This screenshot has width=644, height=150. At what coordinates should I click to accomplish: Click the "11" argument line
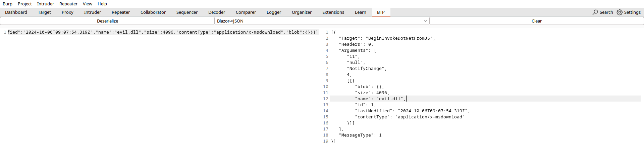(x=353, y=57)
